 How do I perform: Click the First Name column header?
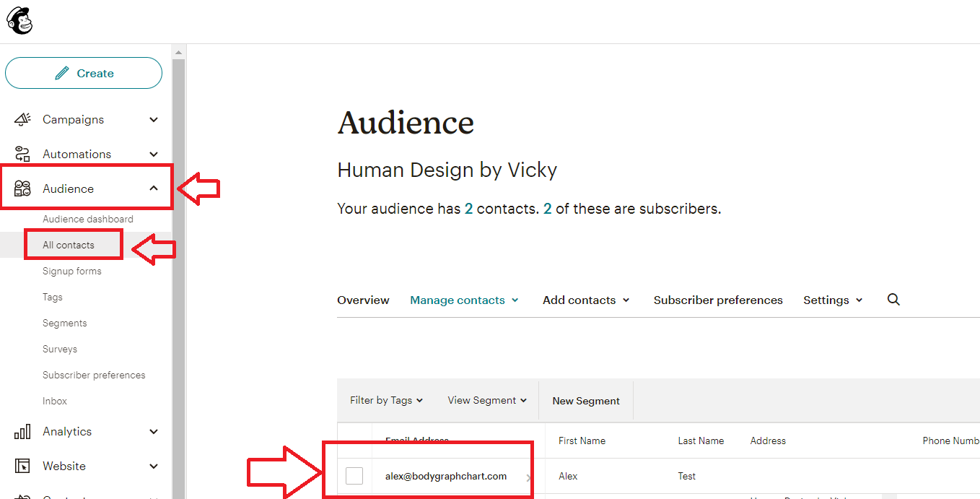[x=582, y=441]
